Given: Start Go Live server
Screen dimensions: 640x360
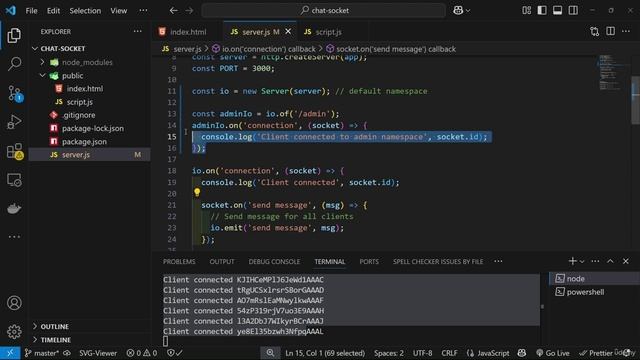Looking at the screenshot, I should pyautogui.click(x=553, y=353).
